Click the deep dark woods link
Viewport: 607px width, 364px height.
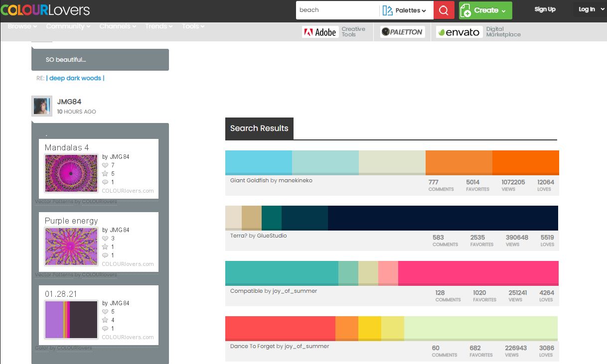tap(75, 78)
